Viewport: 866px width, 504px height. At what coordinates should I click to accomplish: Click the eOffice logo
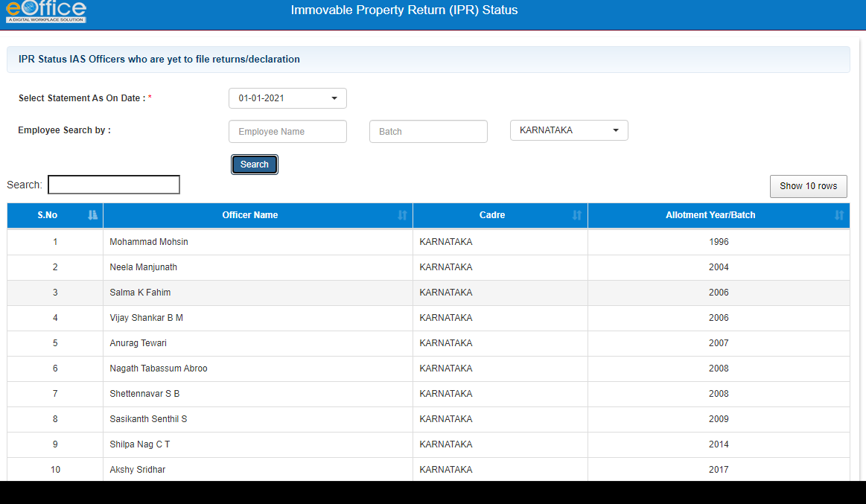[x=46, y=12]
